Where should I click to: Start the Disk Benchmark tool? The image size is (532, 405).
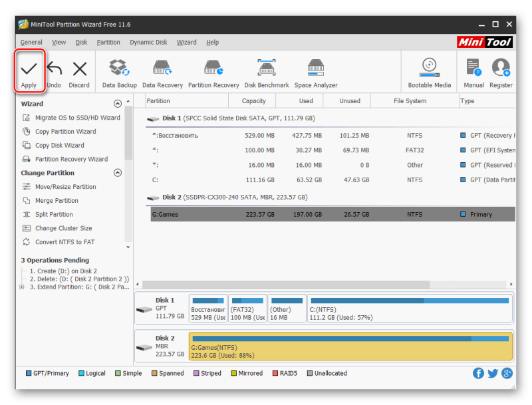point(267,74)
